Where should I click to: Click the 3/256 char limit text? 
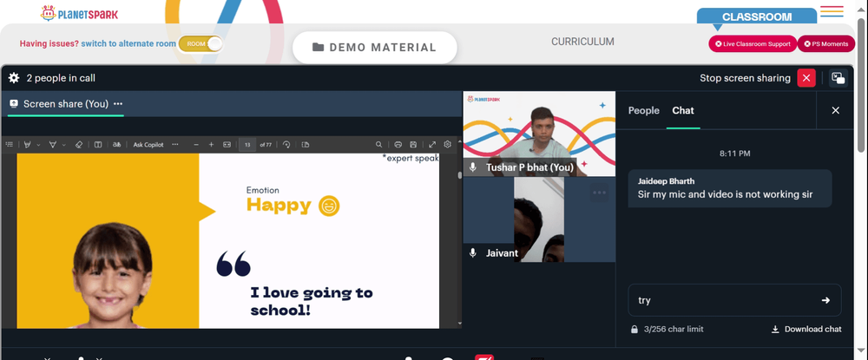click(674, 329)
